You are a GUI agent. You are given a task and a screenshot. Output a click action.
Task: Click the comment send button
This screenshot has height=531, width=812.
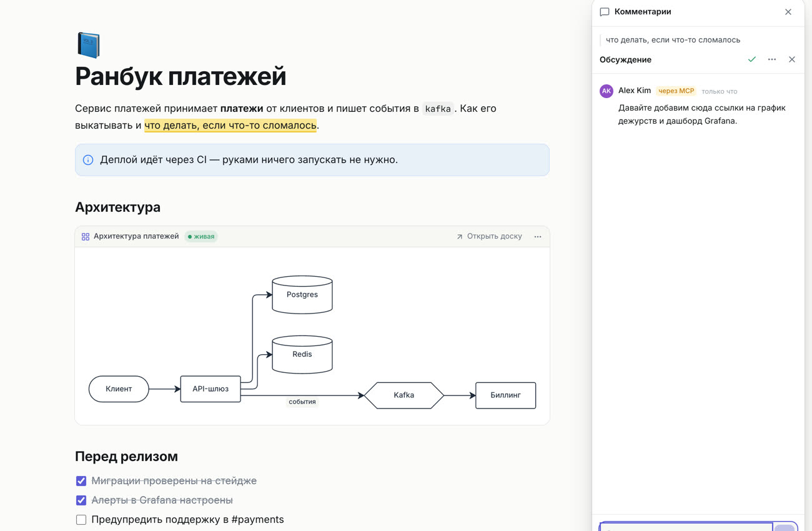coord(785,527)
